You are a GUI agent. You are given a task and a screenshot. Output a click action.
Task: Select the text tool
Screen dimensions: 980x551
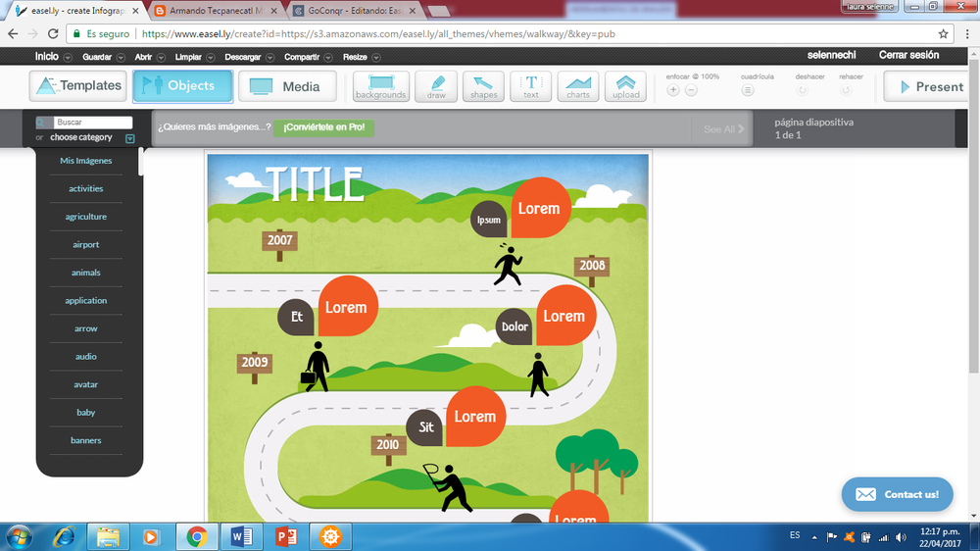530,86
